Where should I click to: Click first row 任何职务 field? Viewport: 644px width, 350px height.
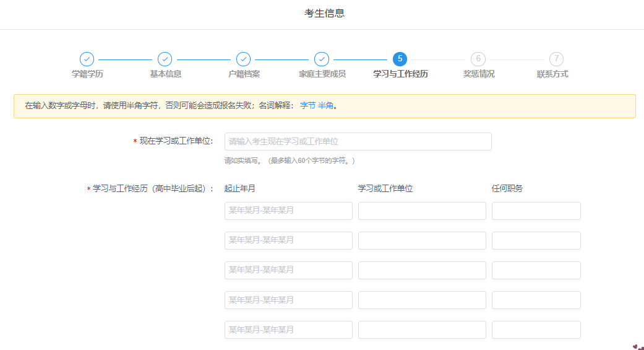point(536,211)
